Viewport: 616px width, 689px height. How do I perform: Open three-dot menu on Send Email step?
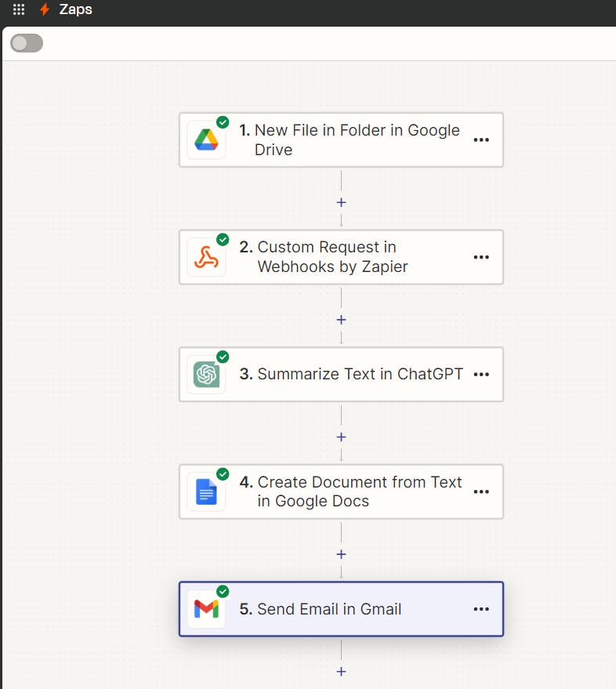tap(481, 609)
